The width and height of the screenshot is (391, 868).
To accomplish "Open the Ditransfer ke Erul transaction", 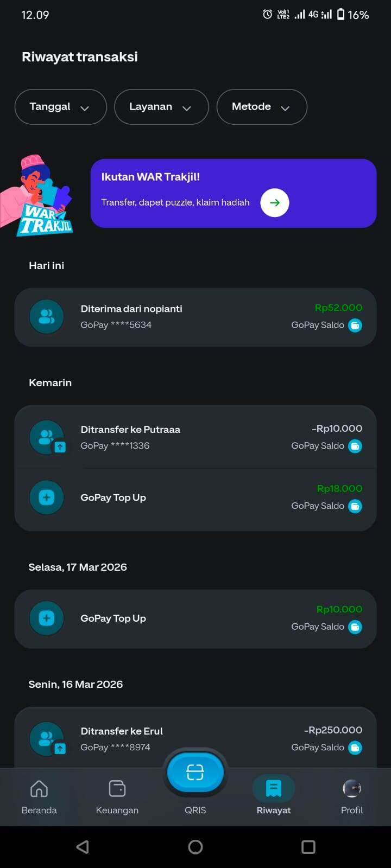I will point(195,738).
